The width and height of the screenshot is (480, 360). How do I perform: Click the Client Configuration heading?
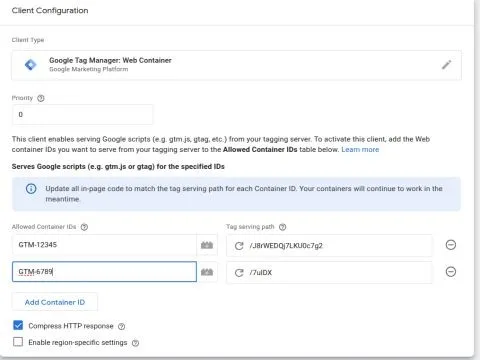click(x=50, y=11)
